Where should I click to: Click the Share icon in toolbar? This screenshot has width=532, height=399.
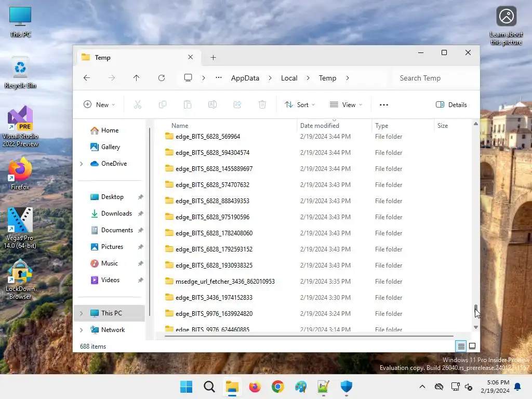pyautogui.click(x=237, y=104)
